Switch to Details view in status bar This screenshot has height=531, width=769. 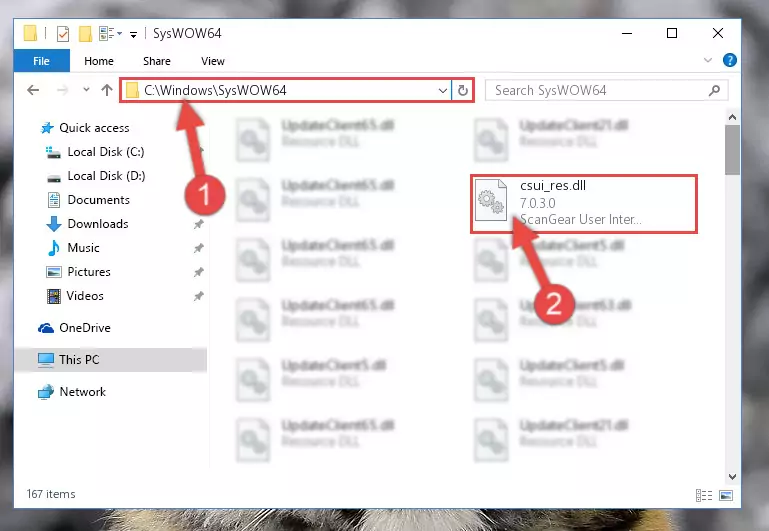704,495
